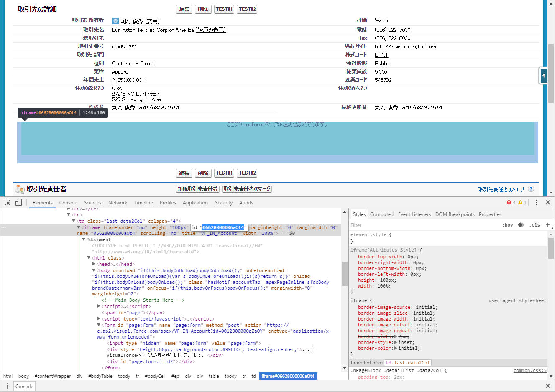This screenshot has height=392, width=555.
Task: Activate the inspect element picker tool
Action: coord(7,202)
